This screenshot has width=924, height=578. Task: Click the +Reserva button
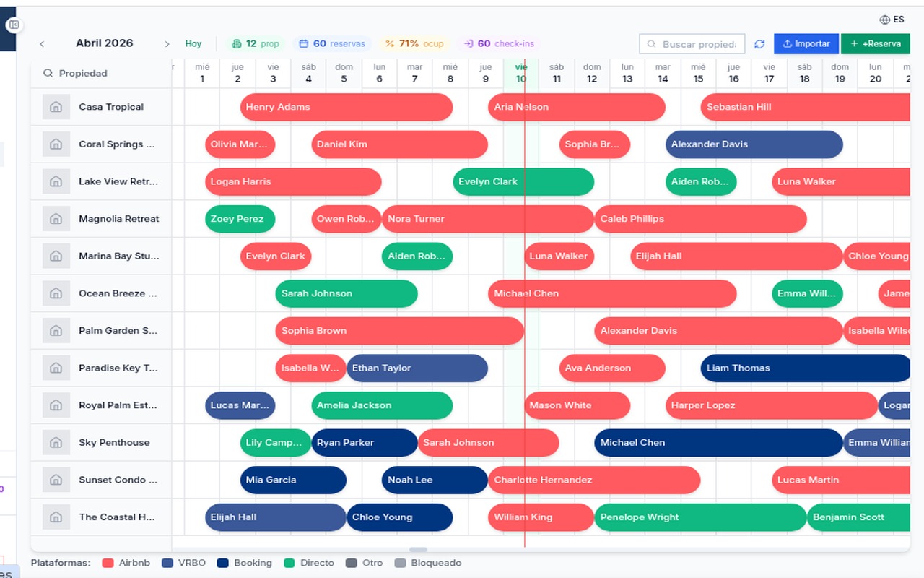(x=875, y=44)
